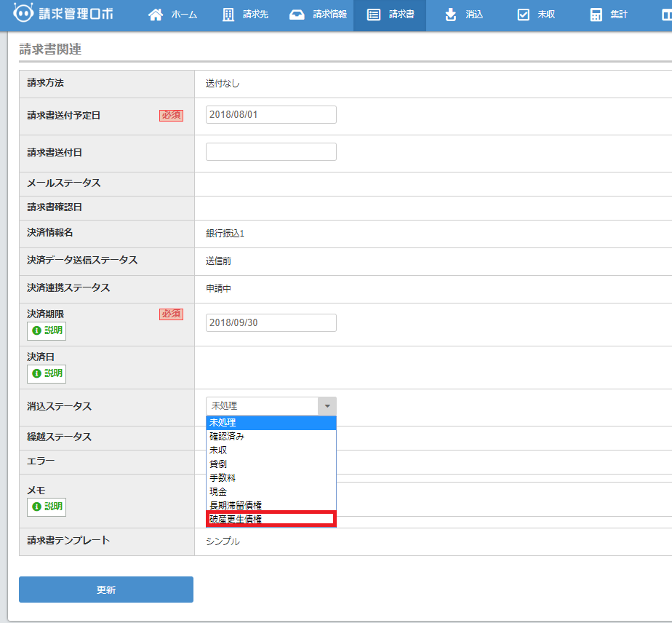Click 説明 button under メモ
672x623 pixels.
tap(47, 507)
